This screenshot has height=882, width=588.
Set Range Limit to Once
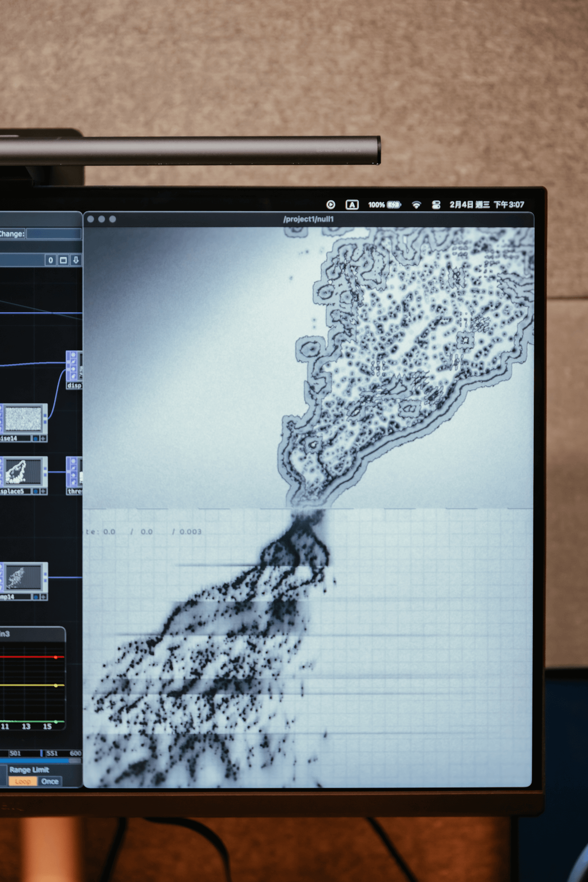coord(50,781)
